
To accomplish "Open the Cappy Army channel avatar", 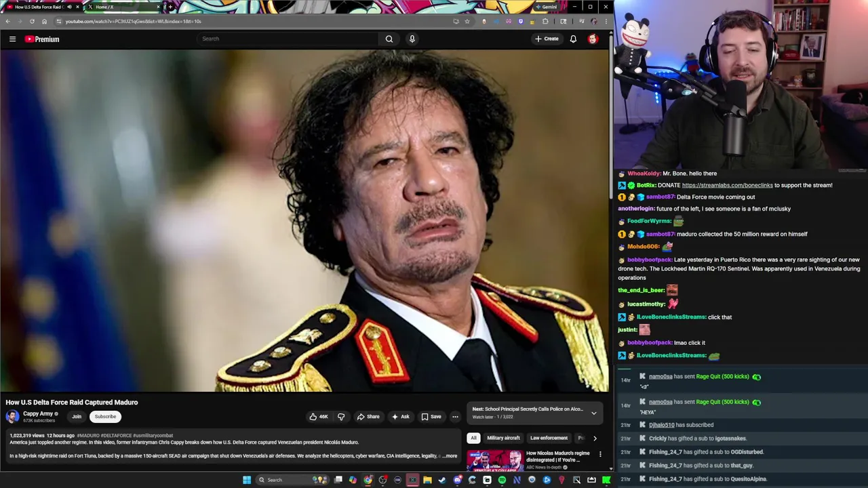I will [x=12, y=417].
